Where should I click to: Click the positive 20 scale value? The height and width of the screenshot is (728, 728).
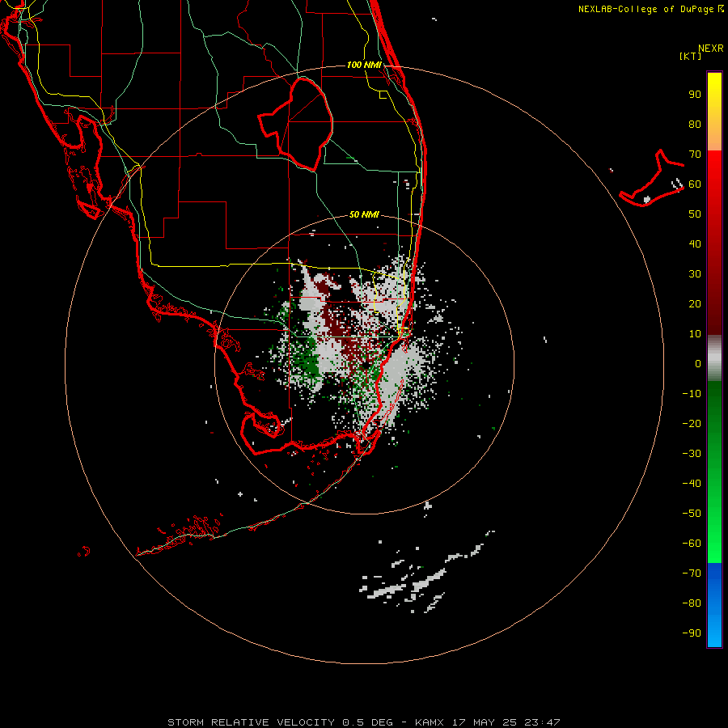[695, 304]
